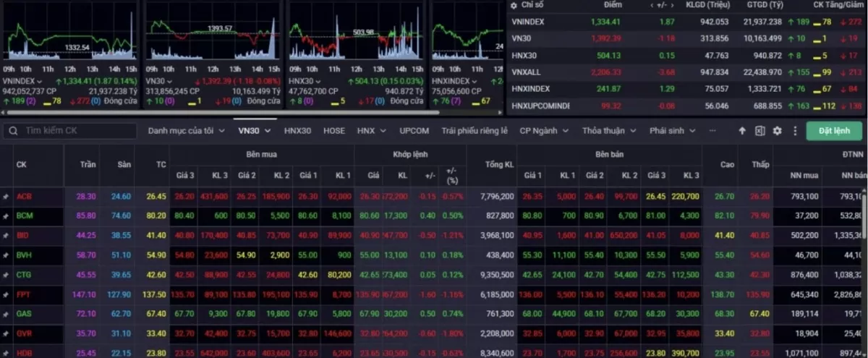Select HNXUPCOMINDEX row in index table
The height and width of the screenshot is (358, 868).
click(x=685, y=106)
